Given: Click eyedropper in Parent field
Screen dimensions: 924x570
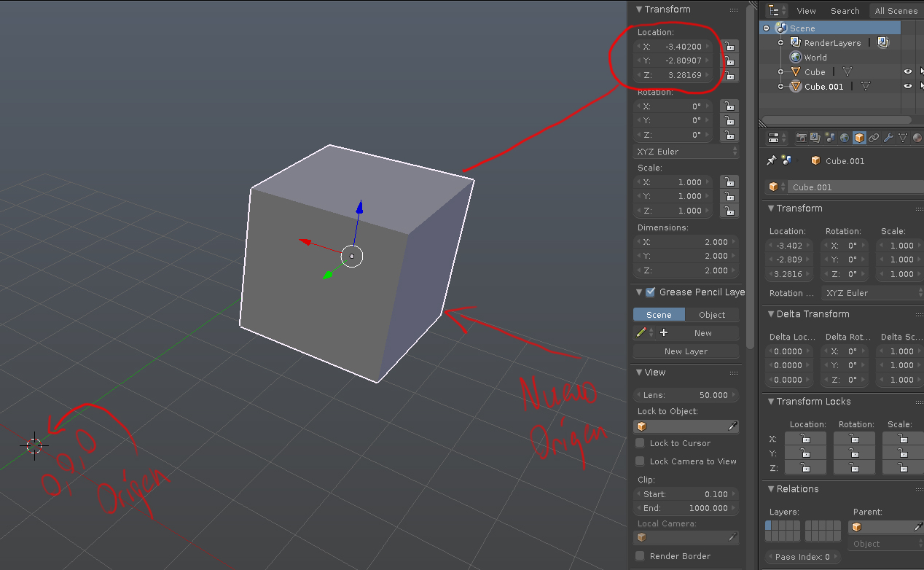Looking at the screenshot, I should click(x=917, y=527).
